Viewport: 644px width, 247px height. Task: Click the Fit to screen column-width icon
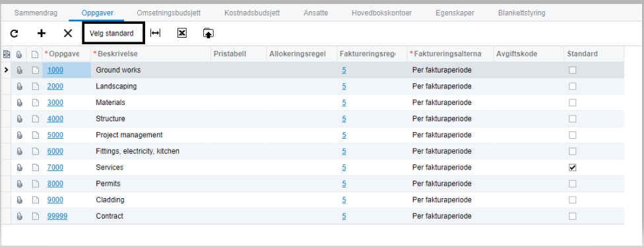155,33
